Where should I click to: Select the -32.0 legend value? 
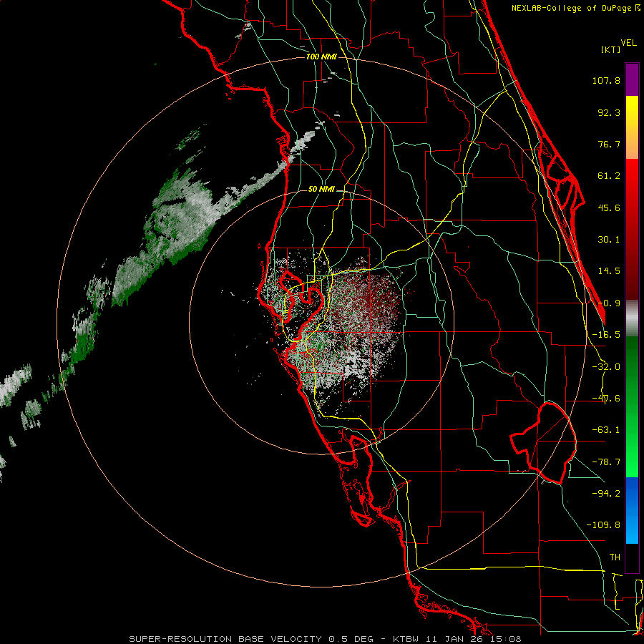606,367
